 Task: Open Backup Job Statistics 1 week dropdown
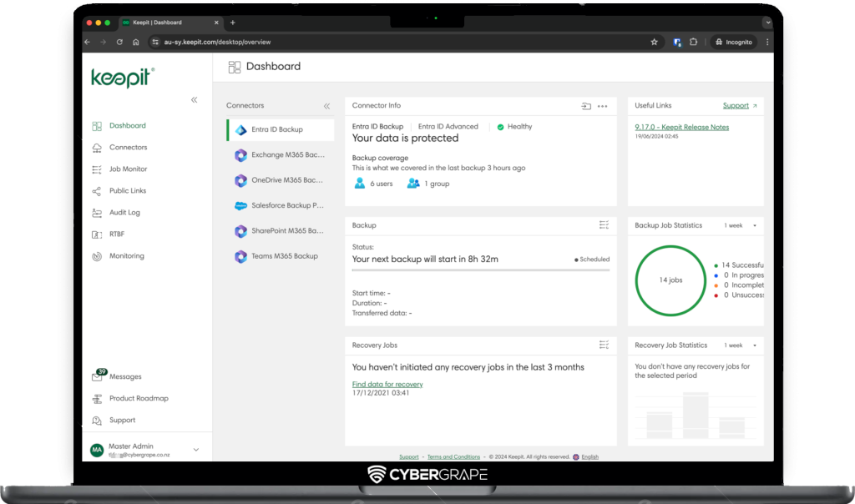point(741,225)
